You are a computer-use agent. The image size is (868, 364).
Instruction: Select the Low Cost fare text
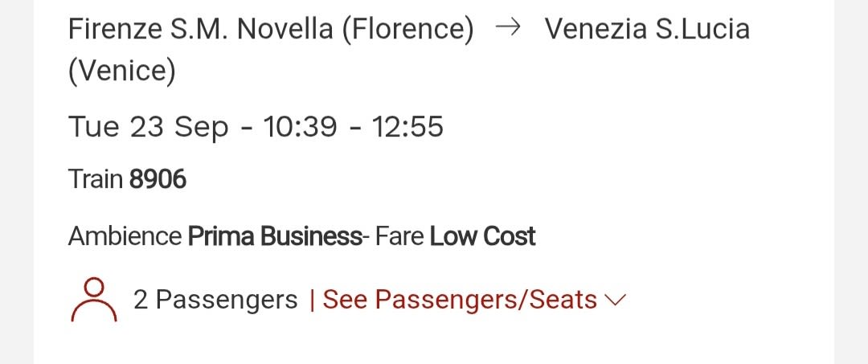click(x=483, y=237)
